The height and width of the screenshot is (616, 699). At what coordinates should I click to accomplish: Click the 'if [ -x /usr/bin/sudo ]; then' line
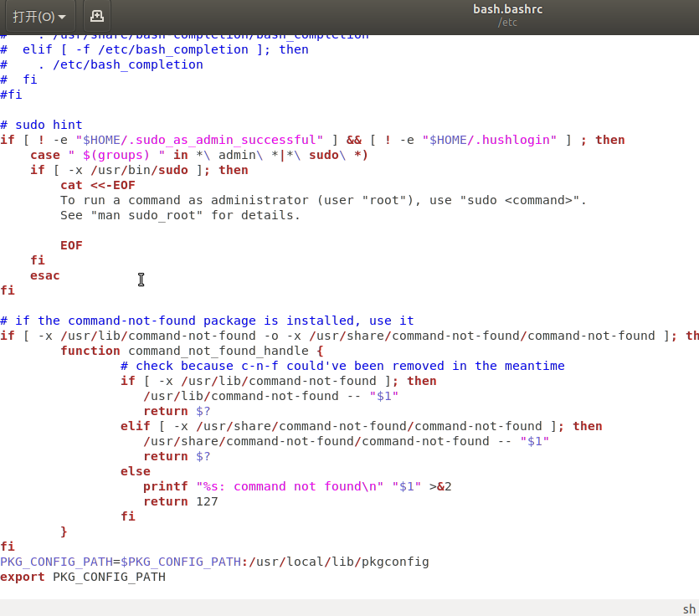139,170
